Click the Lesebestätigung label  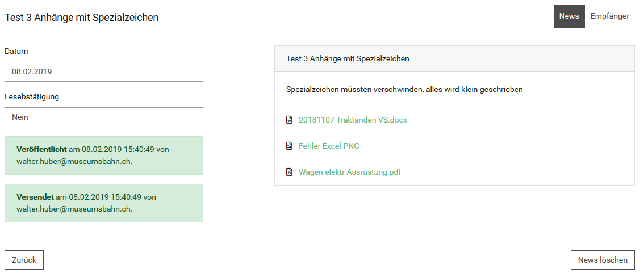32,96
